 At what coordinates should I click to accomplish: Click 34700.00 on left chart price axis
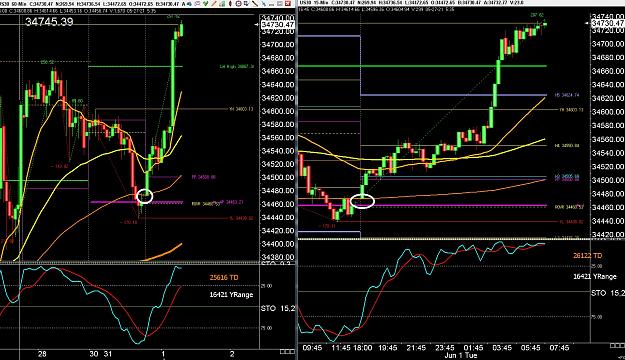pyautogui.click(x=277, y=44)
